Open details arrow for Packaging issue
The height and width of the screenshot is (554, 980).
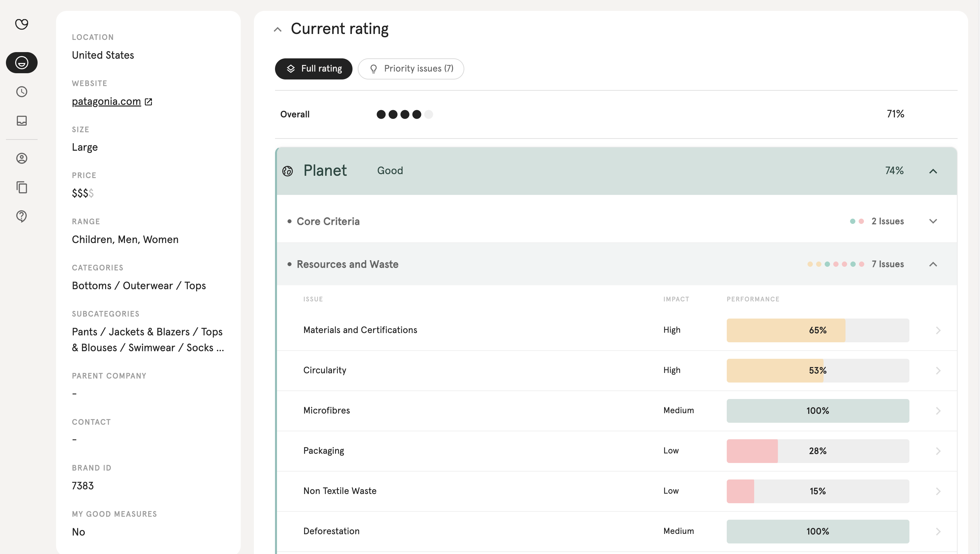pyautogui.click(x=938, y=451)
